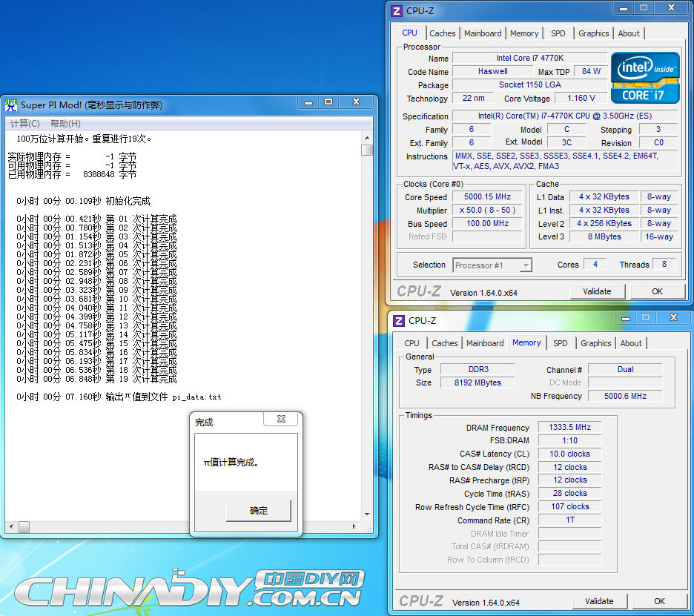Click the Code Name value Haswell
Viewport: 694px width, 616px height.
tap(492, 71)
